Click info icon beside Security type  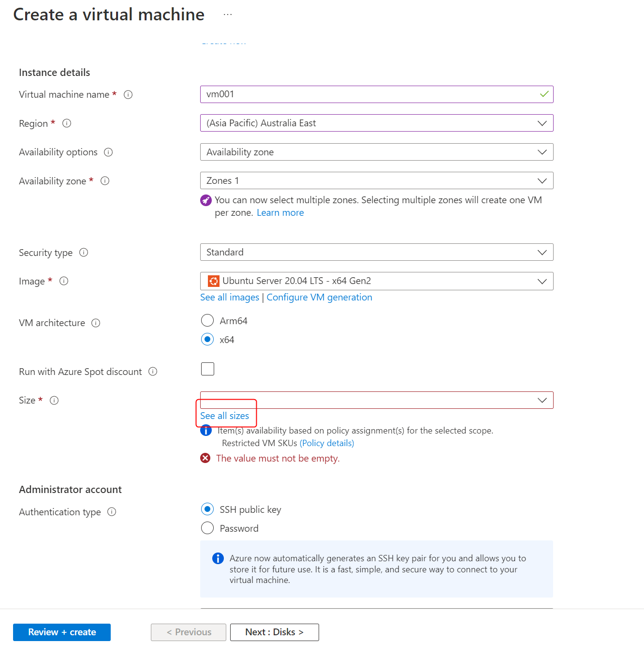[84, 253]
